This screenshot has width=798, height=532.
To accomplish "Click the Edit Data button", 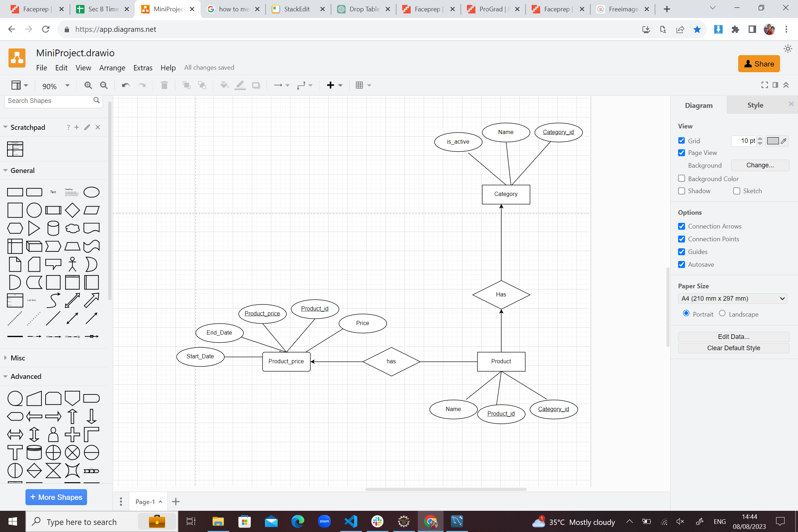I will click(x=733, y=337).
